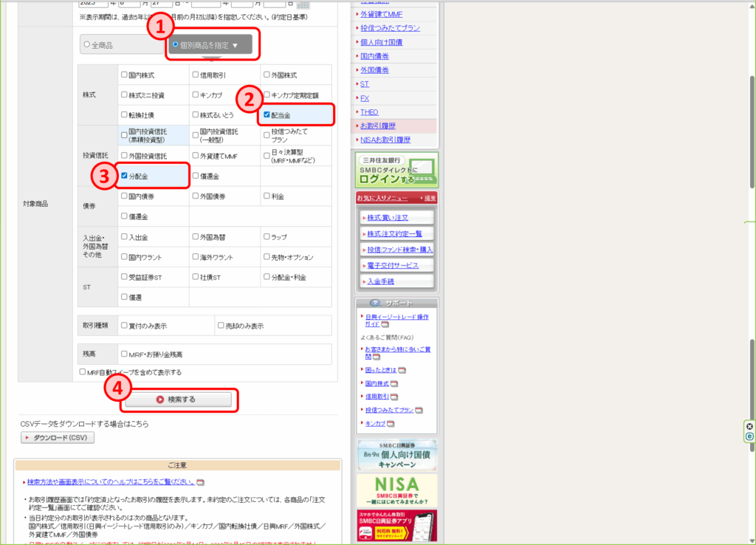Uncheck the 配当金 checkbox
756x545 pixels.
pyautogui.click(x=267, y=115)
